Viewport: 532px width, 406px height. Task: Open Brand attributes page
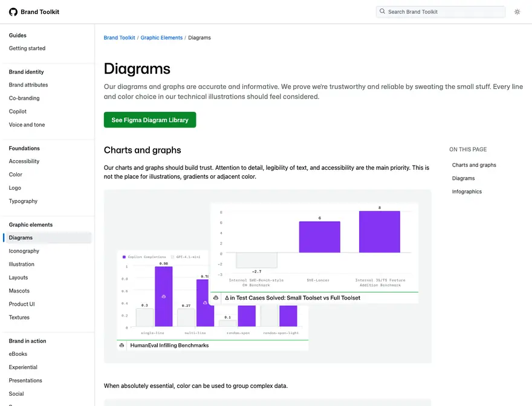click(28, 85)
